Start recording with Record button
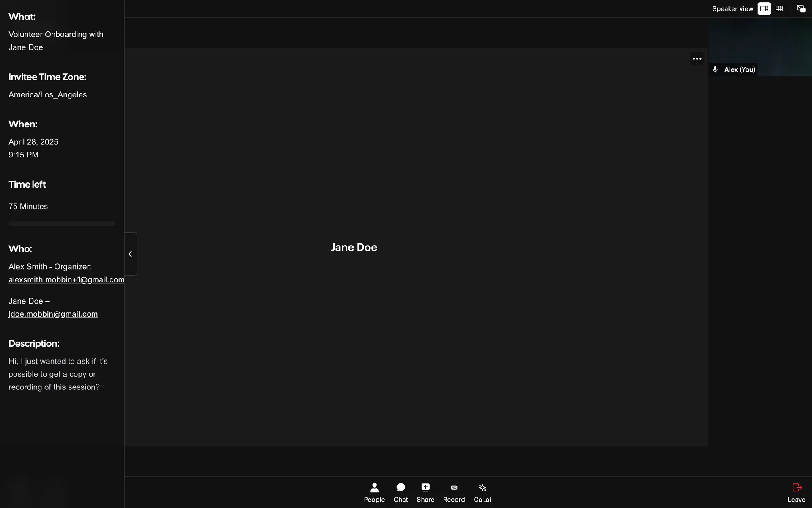 454,493
